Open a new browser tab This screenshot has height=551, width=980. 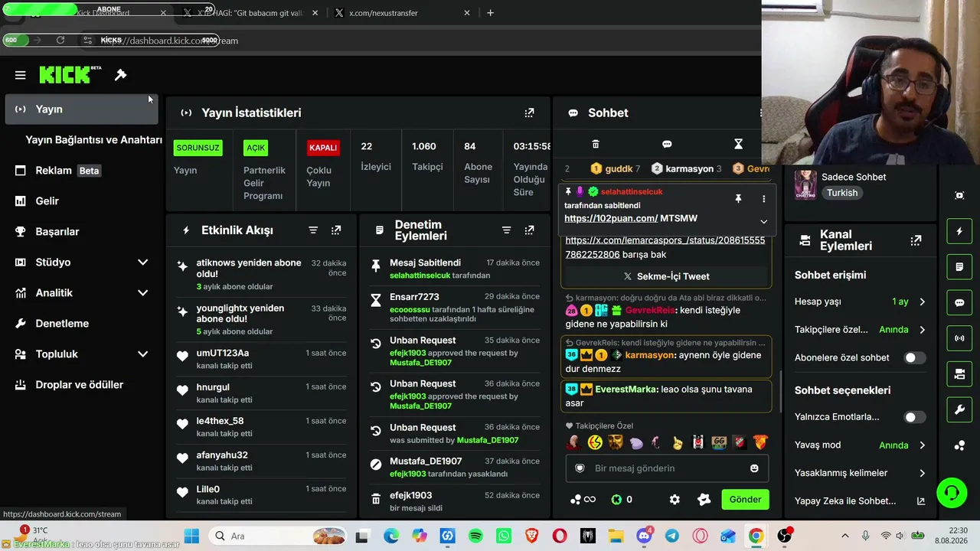pos(491,13)
